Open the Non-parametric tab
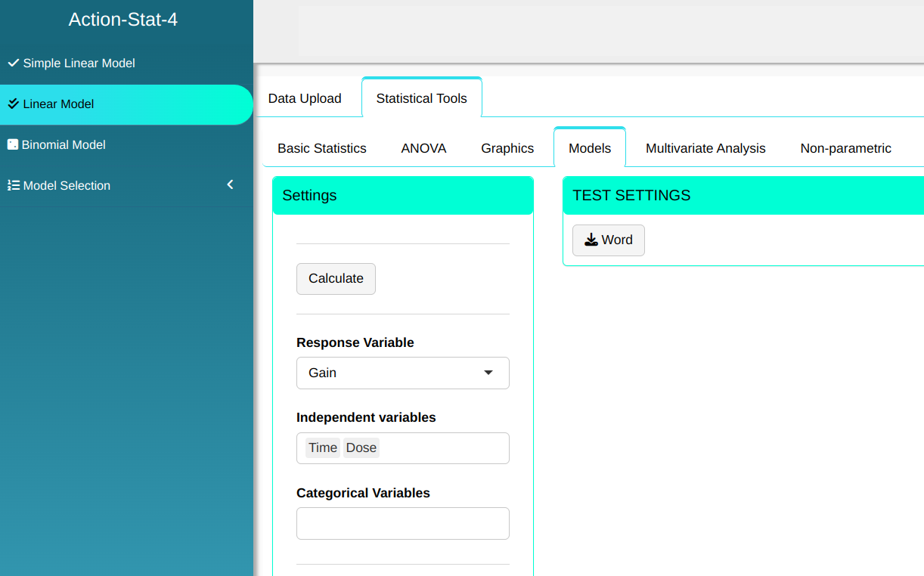924x576 pixels. [845, 148]
